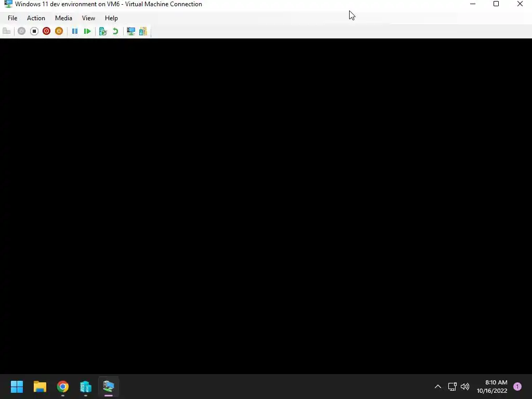Open the File menu

pos(12,18)
